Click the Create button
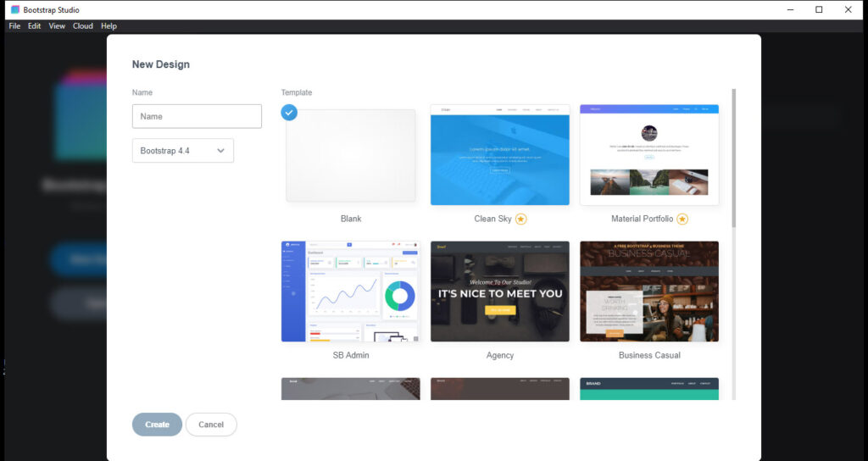 pos(157,425)
